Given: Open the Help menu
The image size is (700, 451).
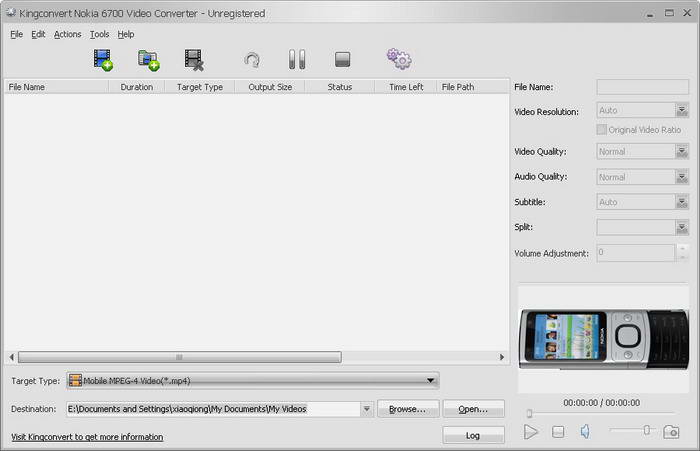Looking at the screenshot, I should (126, 34).
